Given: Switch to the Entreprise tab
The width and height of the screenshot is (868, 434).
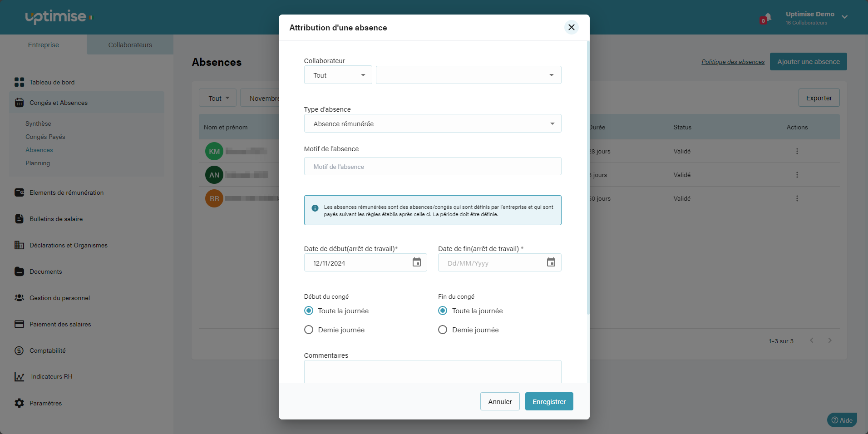Looking at the screenshot, I should (44, 44).
